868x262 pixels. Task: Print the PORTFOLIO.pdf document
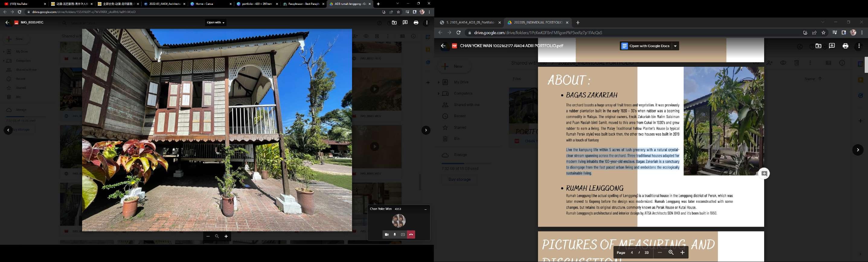pyautogui.click(x=845, y=46)
